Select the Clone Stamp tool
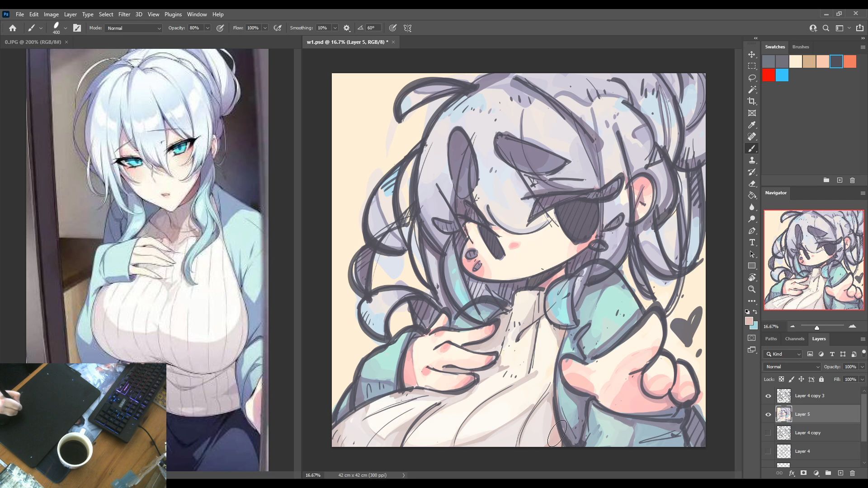 coord(752,160)
